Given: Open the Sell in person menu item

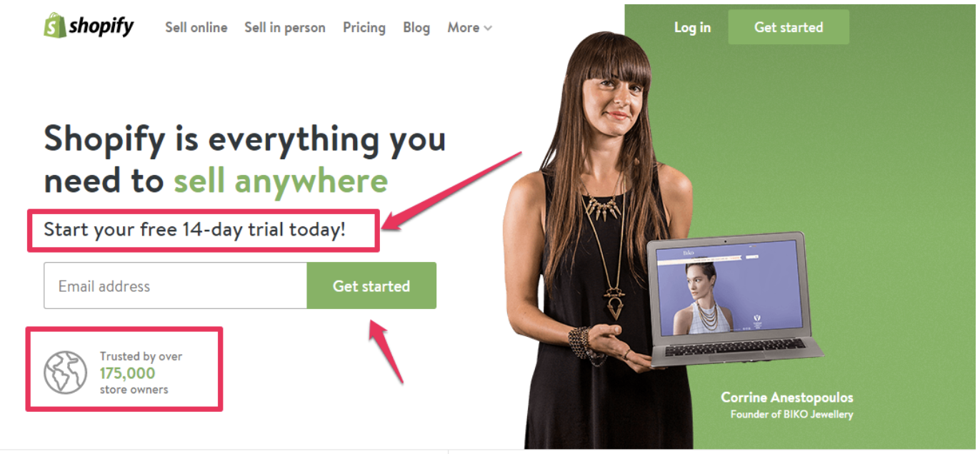Looking at the screenshot, I should point(285,28).
